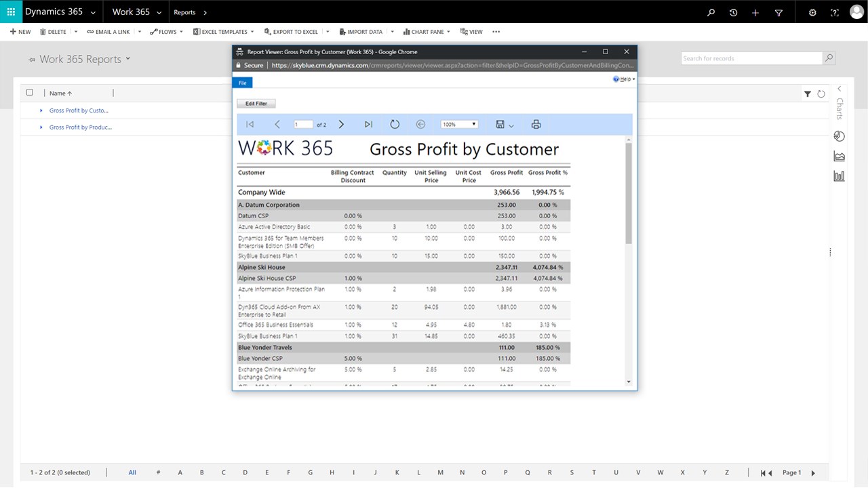Click Help dropdown arrow in report viewer
This screenshot has width=868, height=488.
[633, 79]
